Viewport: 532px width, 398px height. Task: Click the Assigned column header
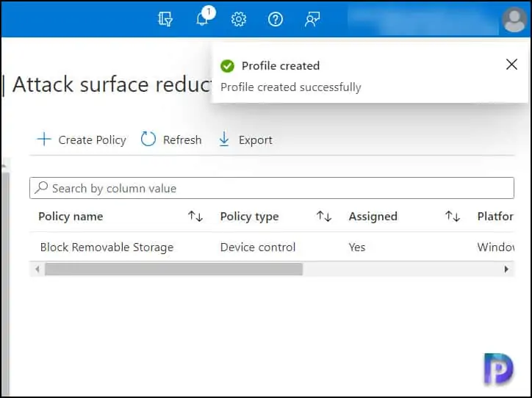click(373, 217)
